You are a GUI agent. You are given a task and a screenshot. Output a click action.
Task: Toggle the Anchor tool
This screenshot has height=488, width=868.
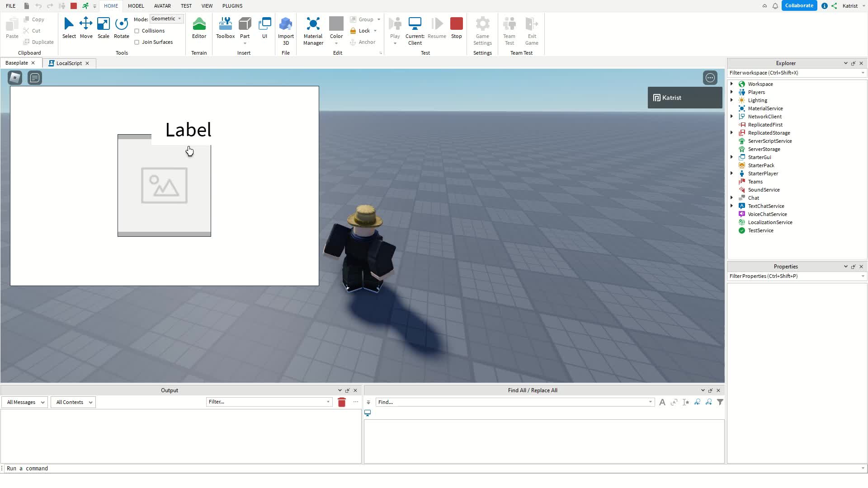(363, 42)
